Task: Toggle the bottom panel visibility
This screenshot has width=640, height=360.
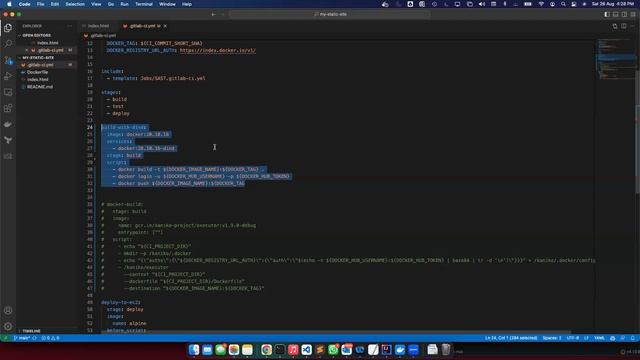Action: point(616,14)
